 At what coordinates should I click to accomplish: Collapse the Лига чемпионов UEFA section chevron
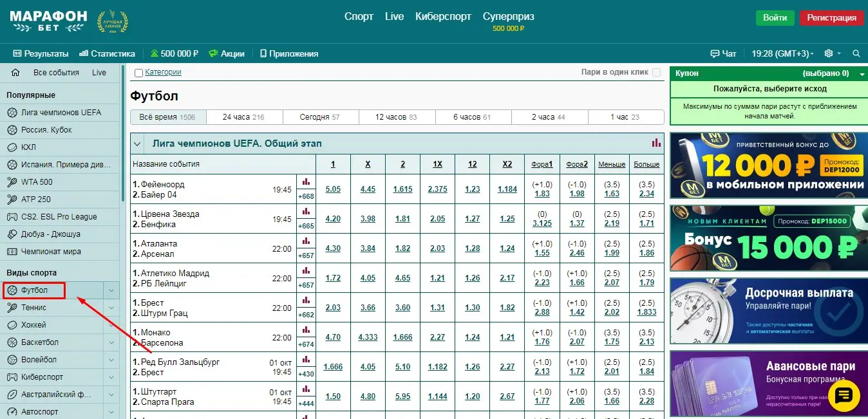[137, 144]
